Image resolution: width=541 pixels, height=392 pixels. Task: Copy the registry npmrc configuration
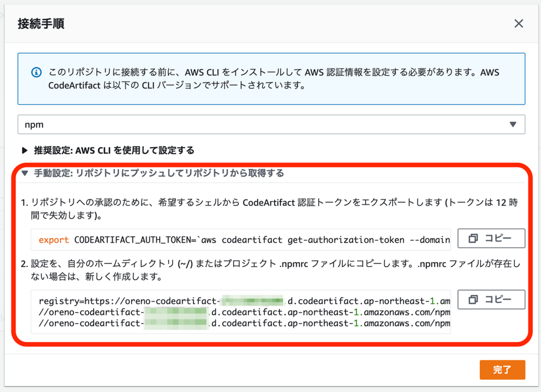tap(491, 300)
